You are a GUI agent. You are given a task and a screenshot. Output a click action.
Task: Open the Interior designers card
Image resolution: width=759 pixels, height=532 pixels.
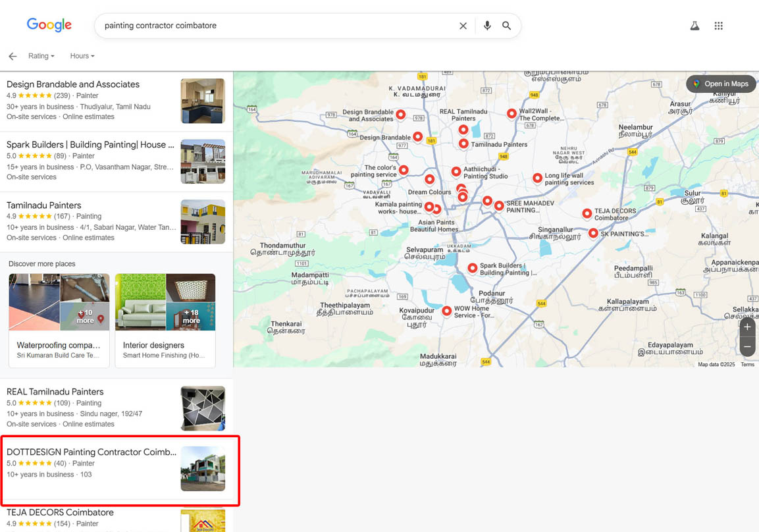(x=165, y=321)
